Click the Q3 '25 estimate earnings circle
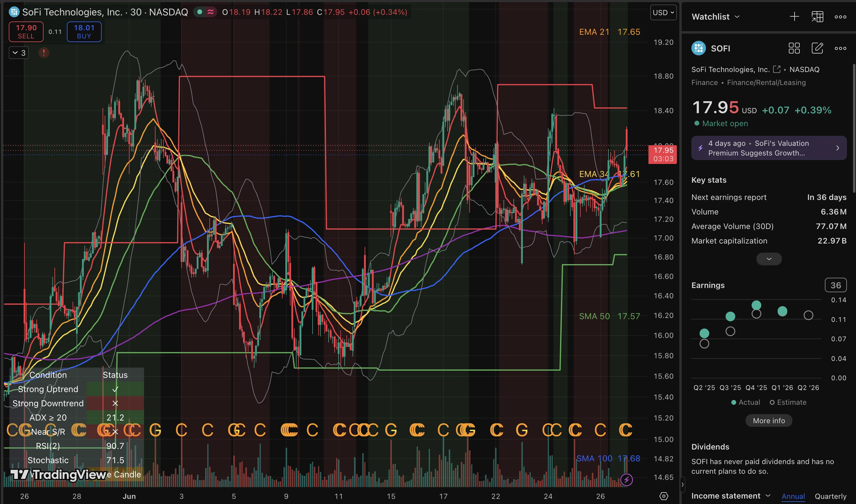This screenshot has height=504, width=856. 730,331
